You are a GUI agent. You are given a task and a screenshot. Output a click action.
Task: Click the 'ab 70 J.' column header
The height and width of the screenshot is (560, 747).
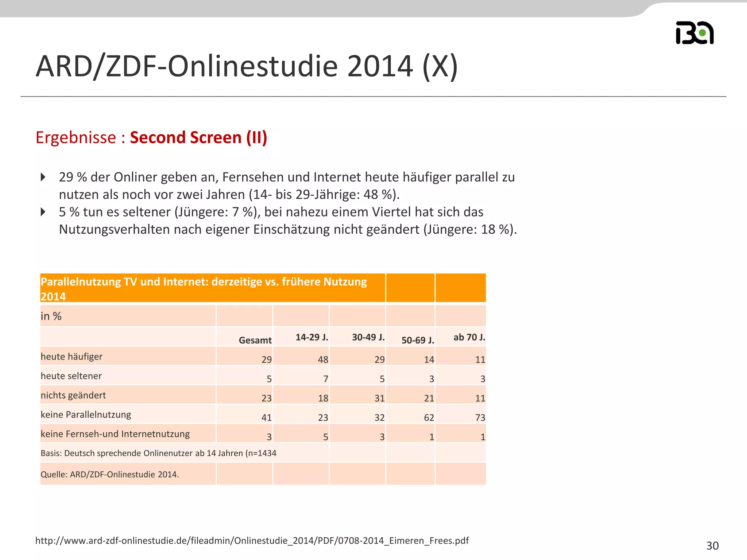pyautogui.click(x=469, y=337)
